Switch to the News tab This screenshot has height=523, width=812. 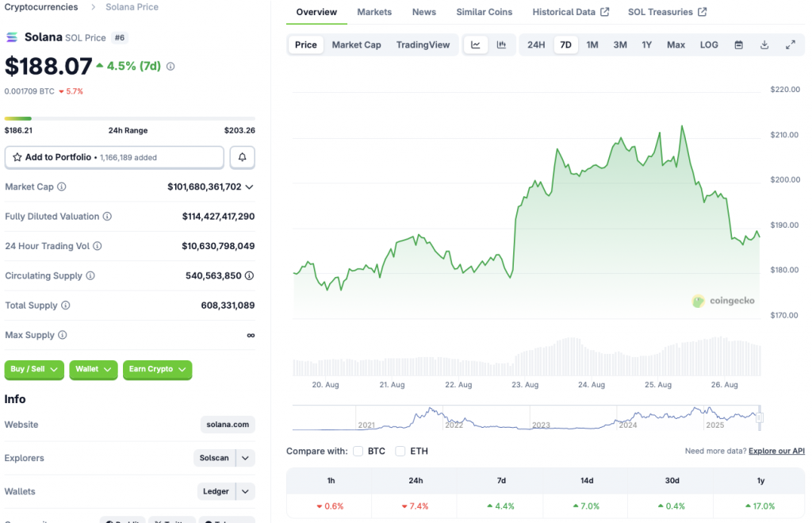point(424,12)
